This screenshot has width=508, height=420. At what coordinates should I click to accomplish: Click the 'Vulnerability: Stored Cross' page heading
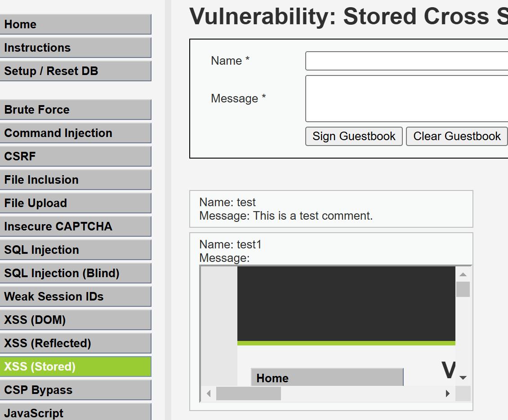pyautogui.click(x=348, y=16)
